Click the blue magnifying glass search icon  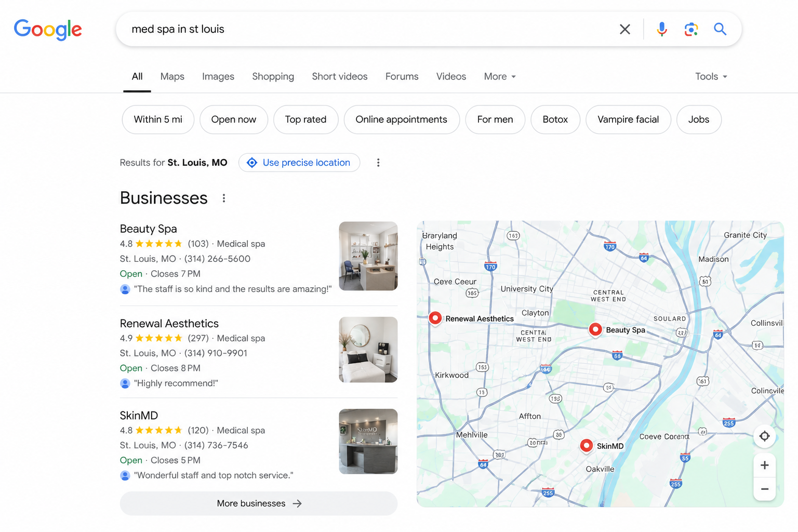[x=720, y=29]
